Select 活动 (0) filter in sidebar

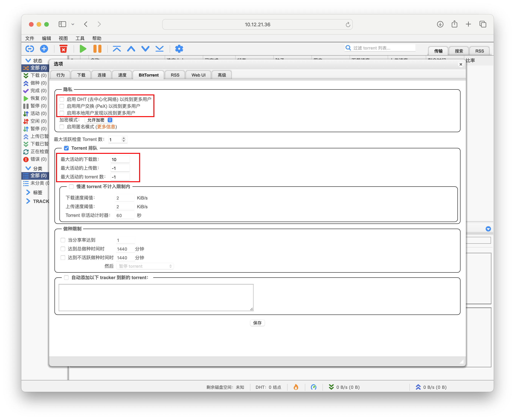(35, 113)
